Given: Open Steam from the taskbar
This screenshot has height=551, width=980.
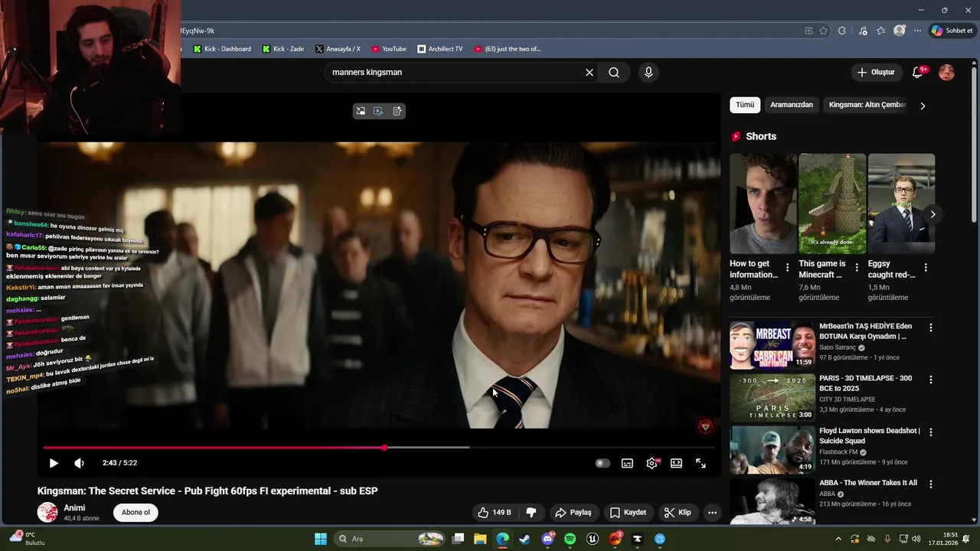Looking at the screenshot, I should point(524,539).
